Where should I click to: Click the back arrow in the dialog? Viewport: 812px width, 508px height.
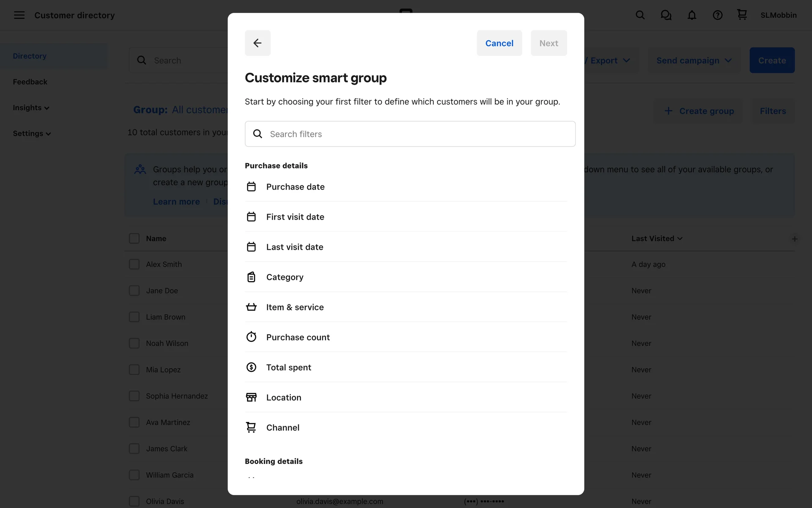(258, 43)
